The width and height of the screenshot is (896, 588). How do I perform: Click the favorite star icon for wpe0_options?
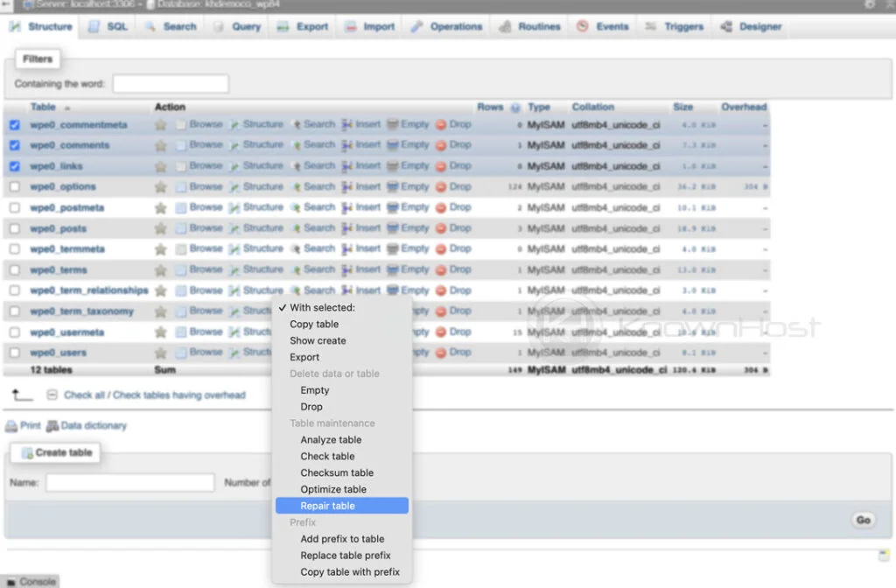click(161, 187)
